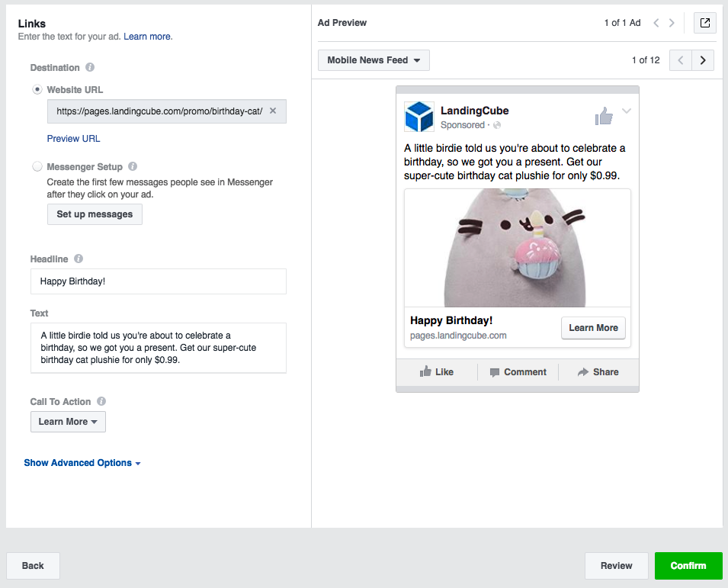The height and width of the screenshot is (588, 728).
Task: Go to previous ad arrow in Ad Preview
Action: [656, 23]
